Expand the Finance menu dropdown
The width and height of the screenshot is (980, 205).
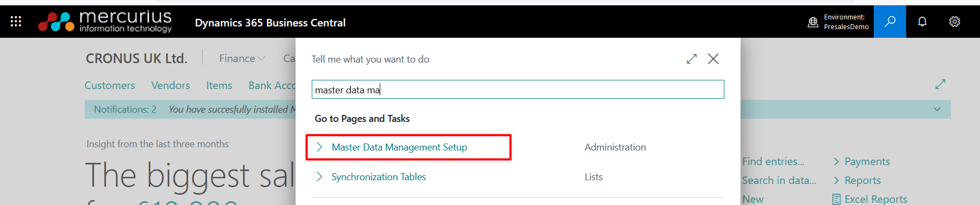click(242, 58)
